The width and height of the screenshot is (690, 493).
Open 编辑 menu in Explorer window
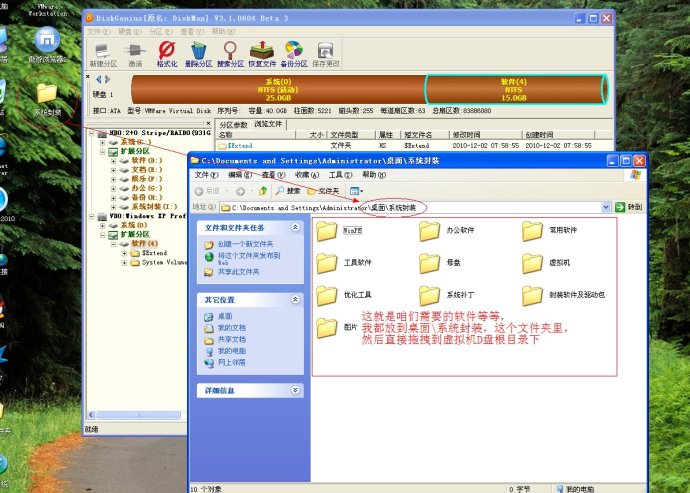point(240,175)
